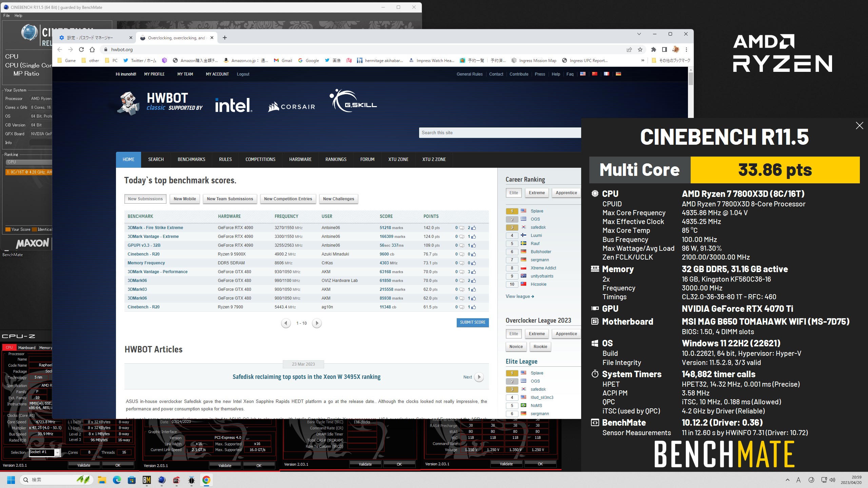
Task: Select Career Ranking Extreme filter
Action: tap(537, 193)
